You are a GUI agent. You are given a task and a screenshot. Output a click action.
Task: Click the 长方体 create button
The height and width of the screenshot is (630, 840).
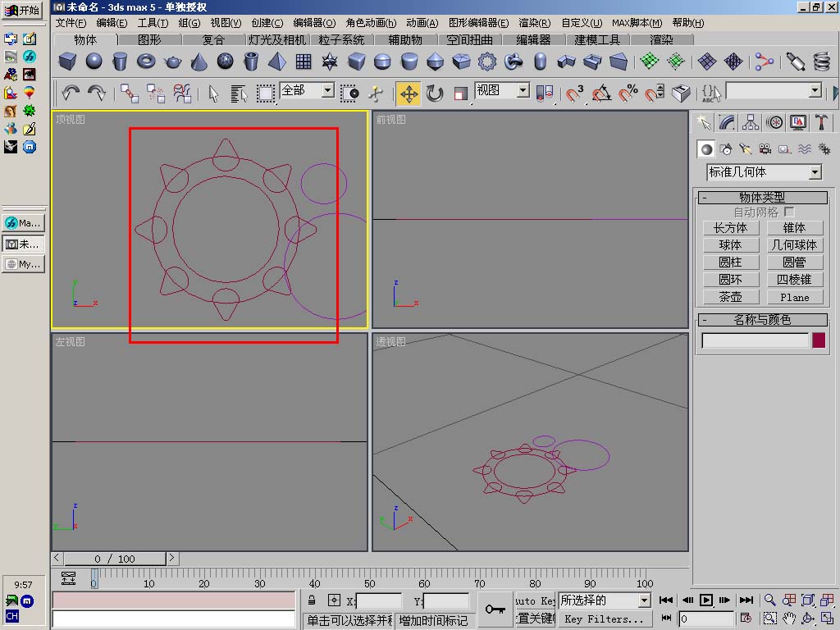(731, 228)
